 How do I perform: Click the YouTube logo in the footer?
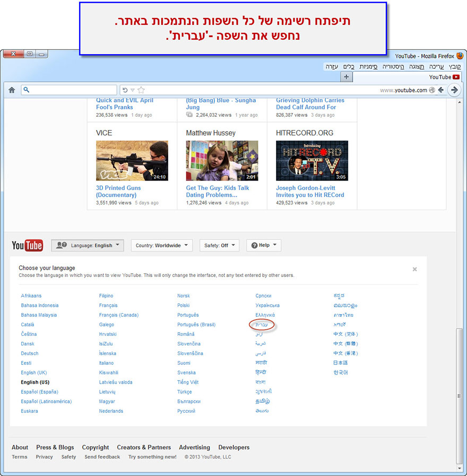pyautogui.click(x=27, y=245)
